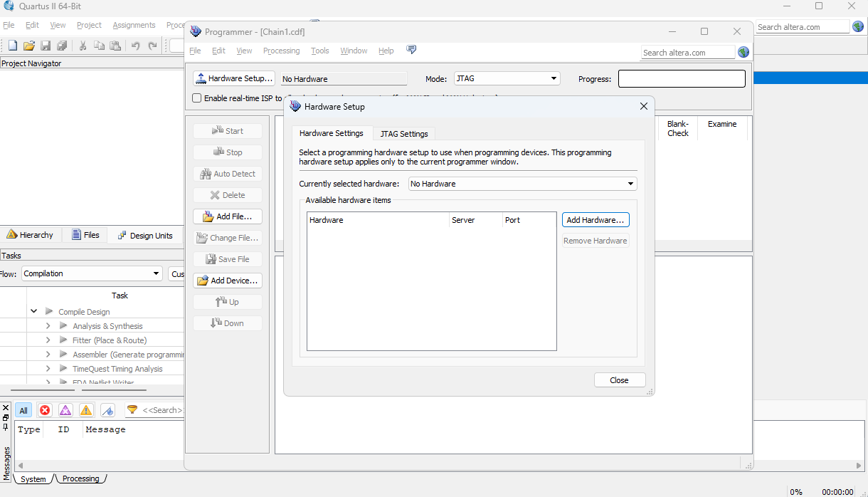Select the Hierarchy tab

click(30, 235)
